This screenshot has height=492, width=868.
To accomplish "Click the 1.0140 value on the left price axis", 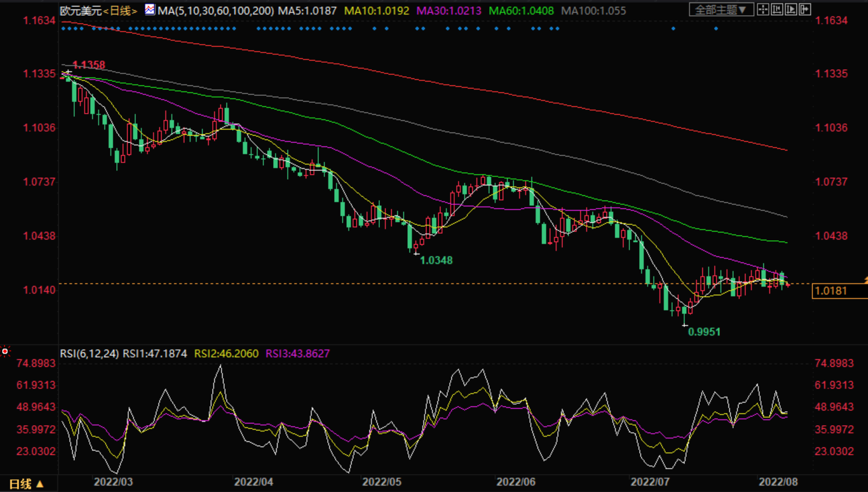I will tap(40, 290).
